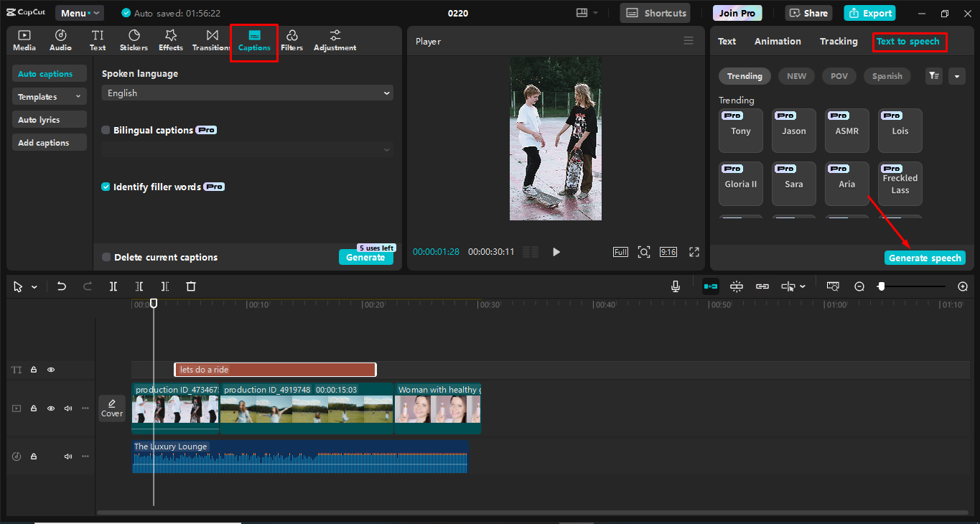Switch to the Animation tab
Image resolution: width=980 pixels, height=524 pixels.
(778, 42)
